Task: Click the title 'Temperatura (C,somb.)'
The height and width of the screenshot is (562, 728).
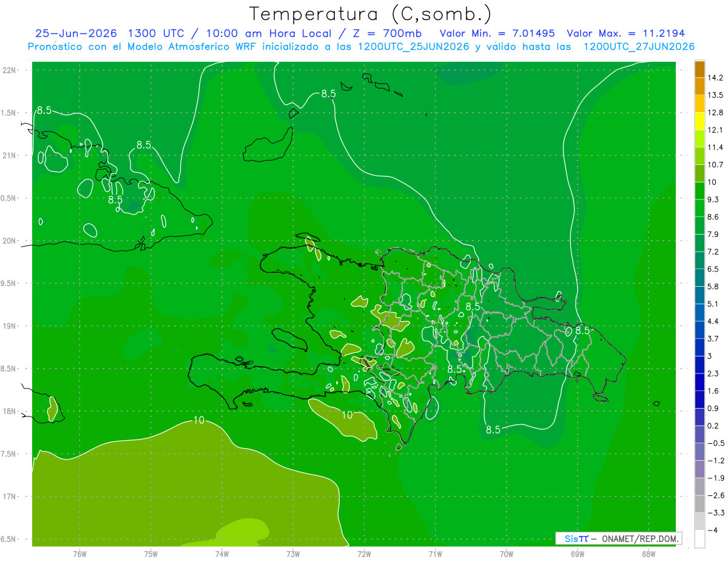Action: click(370, 13)
